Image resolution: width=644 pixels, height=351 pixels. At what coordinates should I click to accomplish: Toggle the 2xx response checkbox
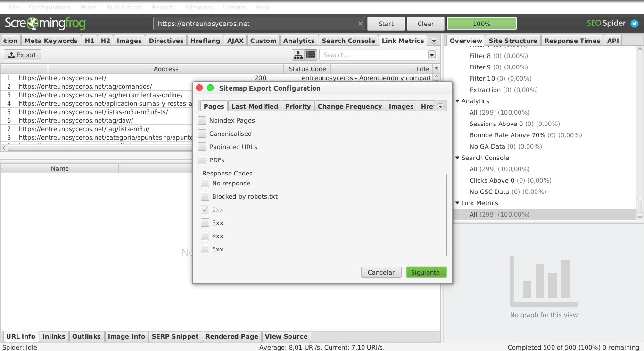[205, 209]
